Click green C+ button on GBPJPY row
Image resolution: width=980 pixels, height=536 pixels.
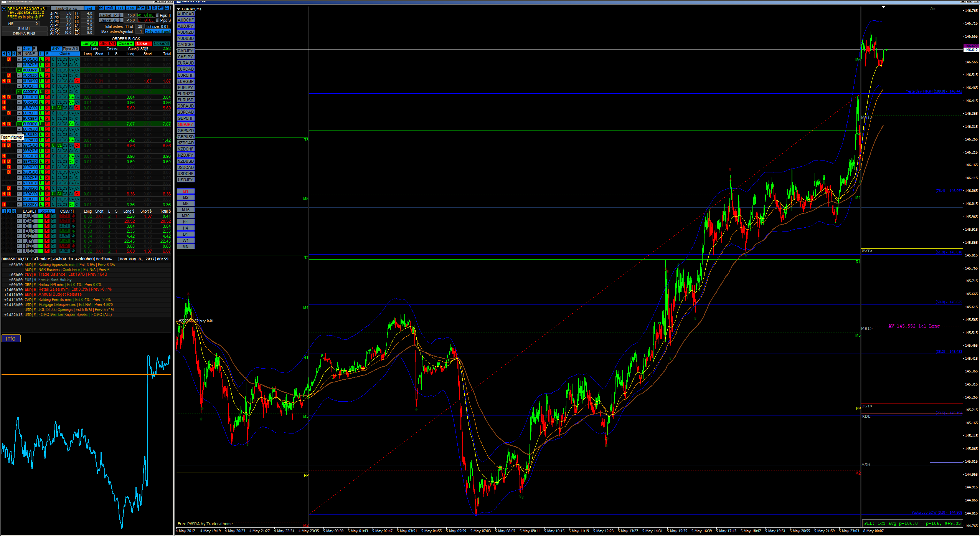click(x=71, y=156)
